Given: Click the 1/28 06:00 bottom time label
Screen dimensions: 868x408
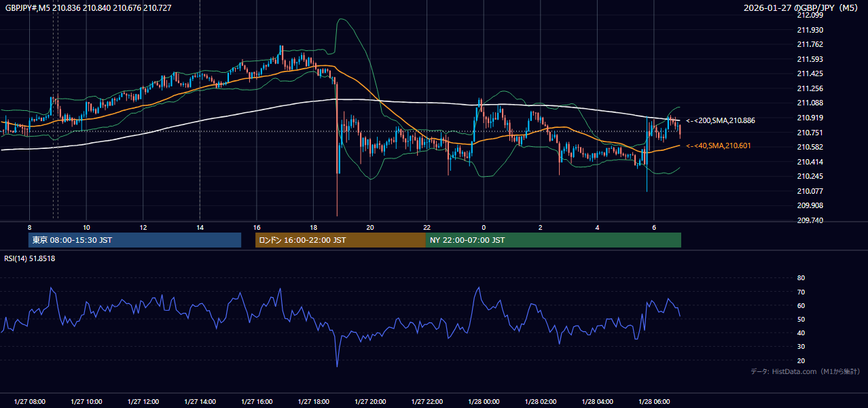Looking at the screenshot, I should [x=654, y=402].
